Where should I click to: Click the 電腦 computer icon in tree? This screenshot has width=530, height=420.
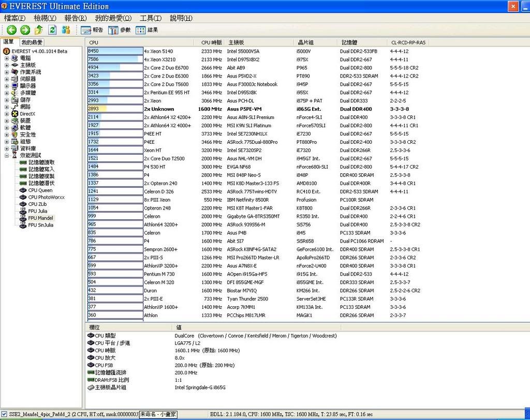(x=14, y=58)
